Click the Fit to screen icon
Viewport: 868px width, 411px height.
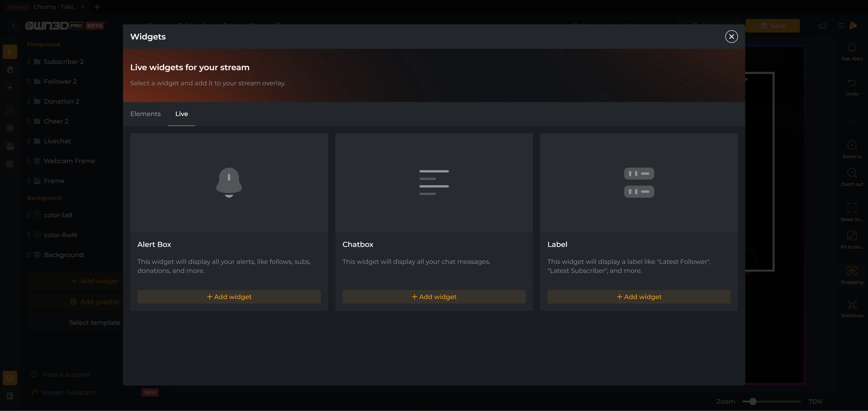point(852,236)
